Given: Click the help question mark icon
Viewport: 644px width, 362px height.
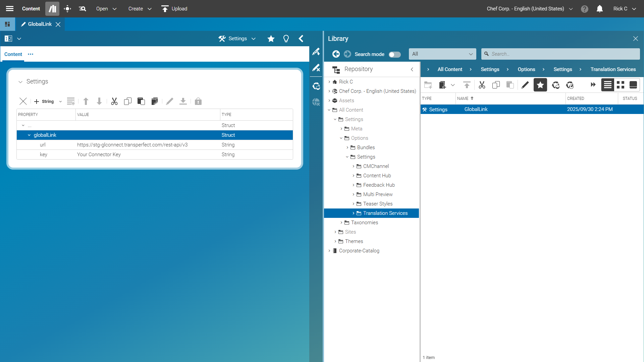Looking at the screenshot, I should pyautogui.click(x=585, y=9).
